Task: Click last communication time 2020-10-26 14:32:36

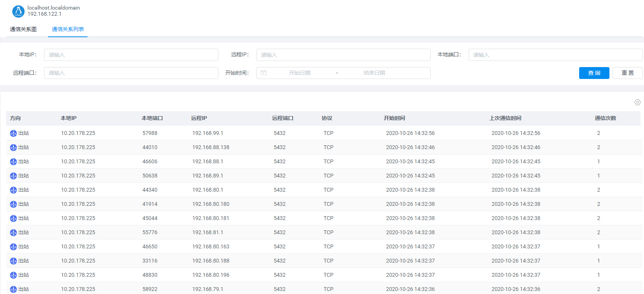Action: (x=516, y=289)
